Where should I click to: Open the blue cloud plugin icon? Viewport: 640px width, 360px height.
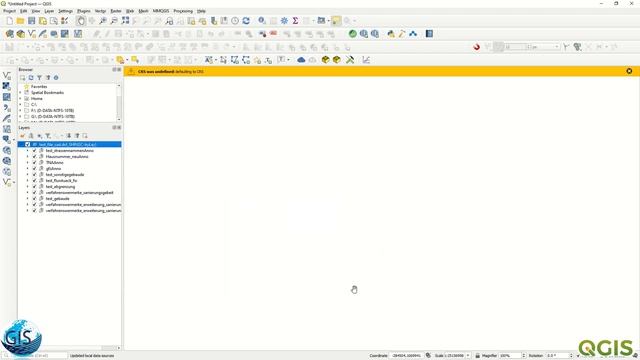[301, 60]
